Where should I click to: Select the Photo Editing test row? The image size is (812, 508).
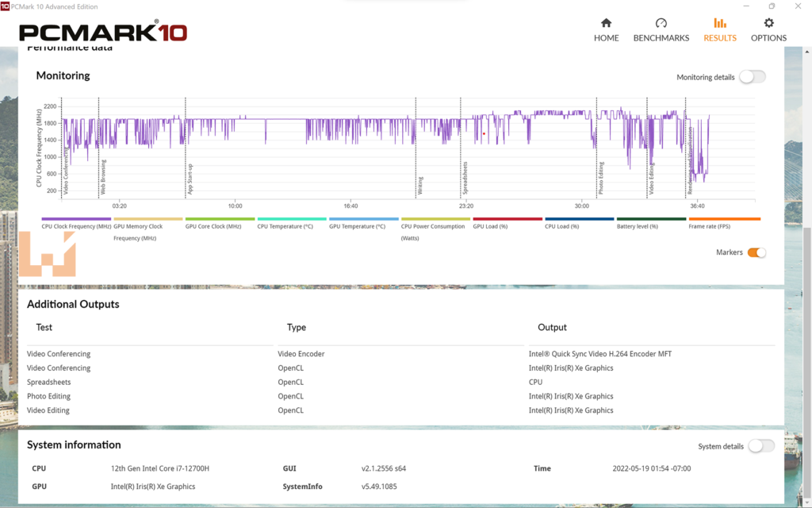tap(400, 396)
